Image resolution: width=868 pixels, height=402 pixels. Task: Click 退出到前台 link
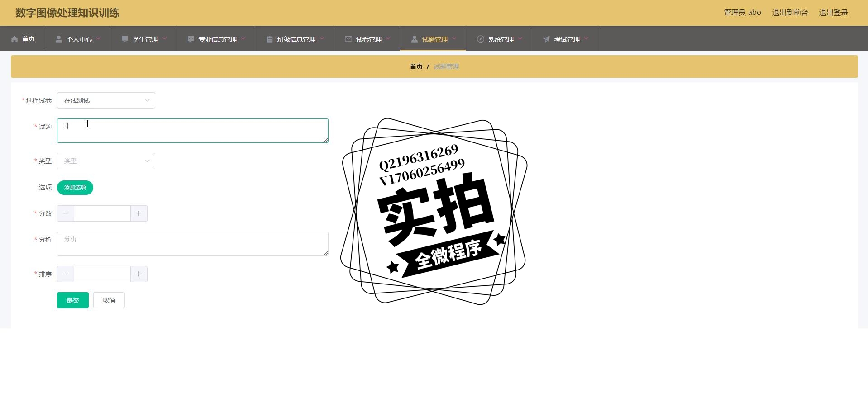pyautogui.click(x=790, y=13)
